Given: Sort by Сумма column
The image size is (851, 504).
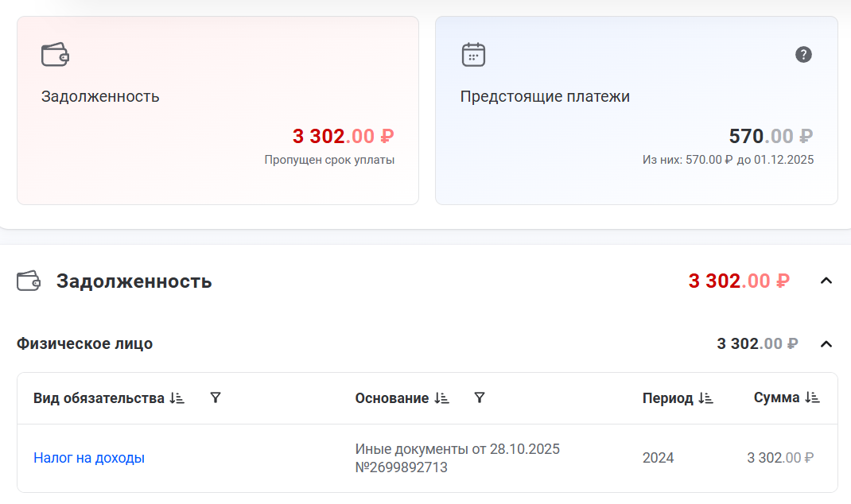Looking at the screenshot, I should click(x=812, y=397).
